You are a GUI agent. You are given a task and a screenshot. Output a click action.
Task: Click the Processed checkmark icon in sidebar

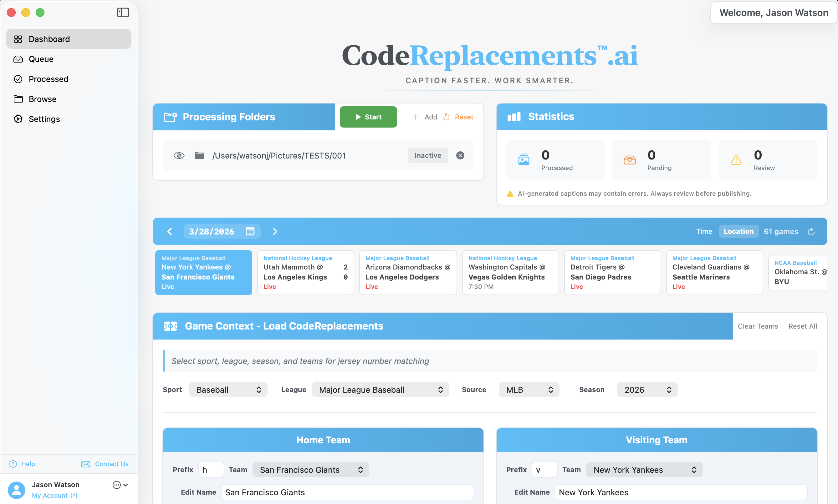pyautogui.click(x=18, y=79)
